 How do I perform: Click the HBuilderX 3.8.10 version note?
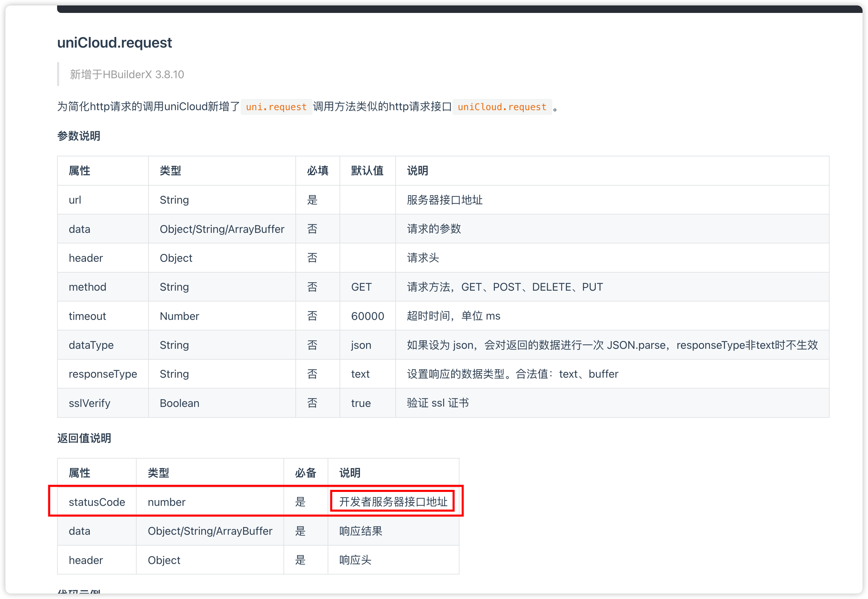pos(127,74)
